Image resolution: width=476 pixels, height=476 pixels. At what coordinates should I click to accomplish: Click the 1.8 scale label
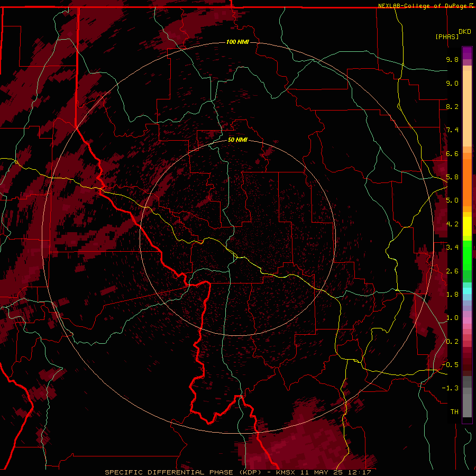point(452,295)
